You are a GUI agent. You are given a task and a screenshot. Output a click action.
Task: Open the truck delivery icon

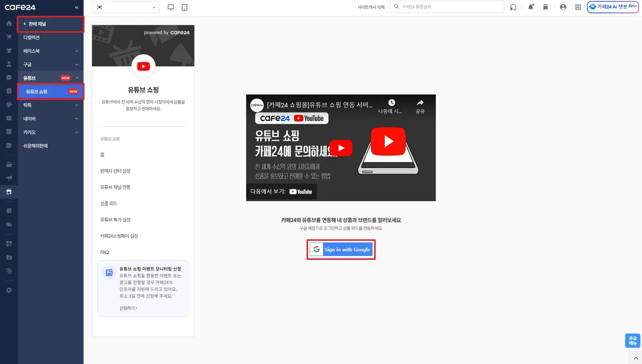(9, 225)
